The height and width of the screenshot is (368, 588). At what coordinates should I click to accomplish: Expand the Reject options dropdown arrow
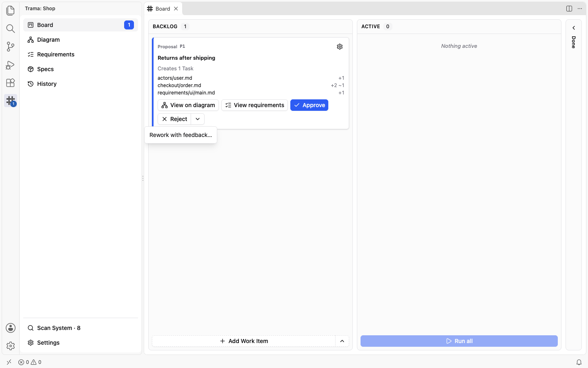pos(198,119)
